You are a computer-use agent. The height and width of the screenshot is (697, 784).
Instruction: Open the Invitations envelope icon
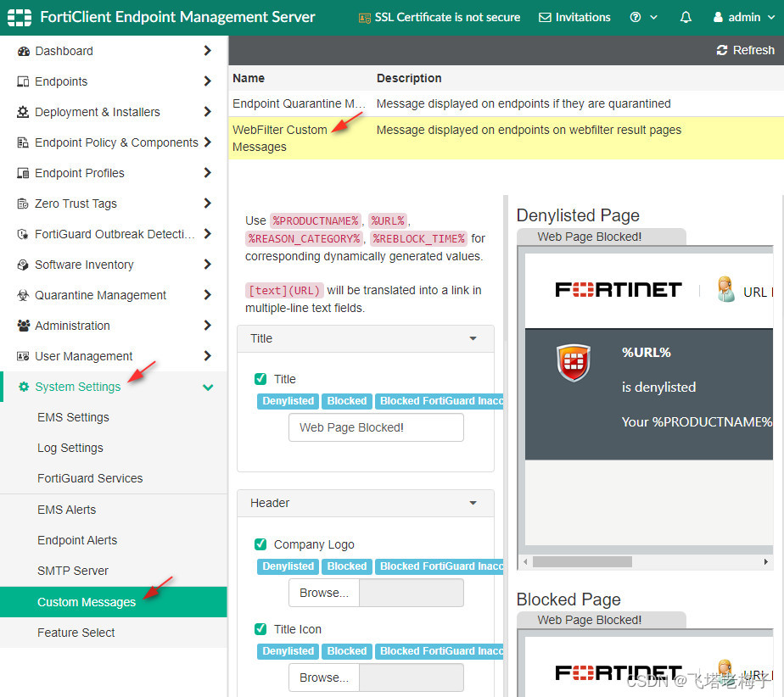[x=545, y=18]
